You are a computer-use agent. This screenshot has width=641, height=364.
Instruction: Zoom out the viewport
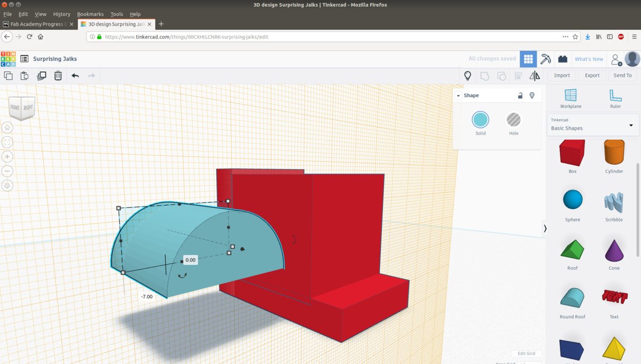pos(7,171)
